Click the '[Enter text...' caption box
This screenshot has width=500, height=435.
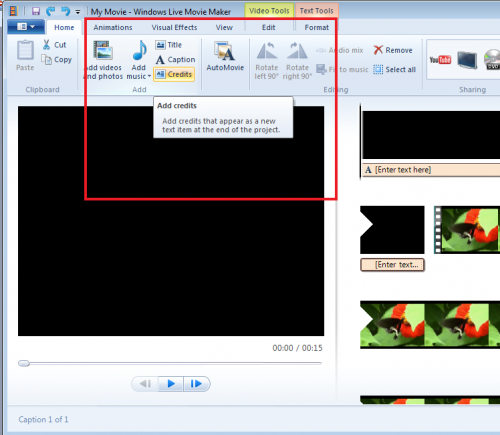[x=392, y=265]
